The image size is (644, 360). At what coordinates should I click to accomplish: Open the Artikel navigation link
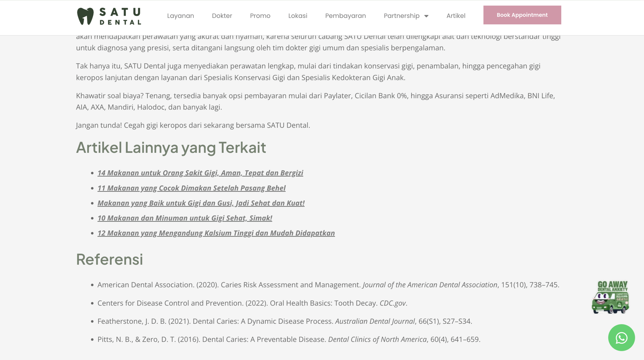click(x=456, y=16)
